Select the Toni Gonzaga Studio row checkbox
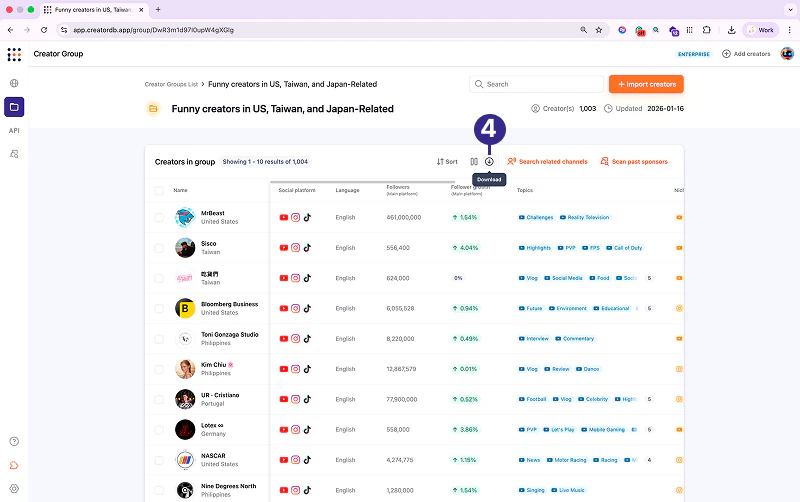800x502 pixels. (x=159, y=339)
